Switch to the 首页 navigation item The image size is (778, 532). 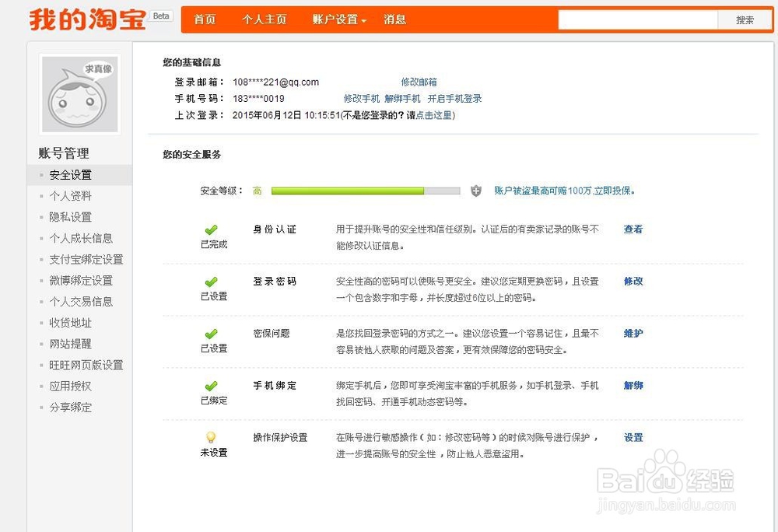point(205,19)
